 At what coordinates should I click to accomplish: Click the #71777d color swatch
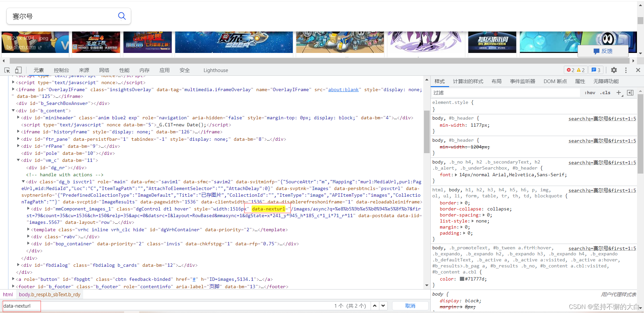(x=462, y=279)
